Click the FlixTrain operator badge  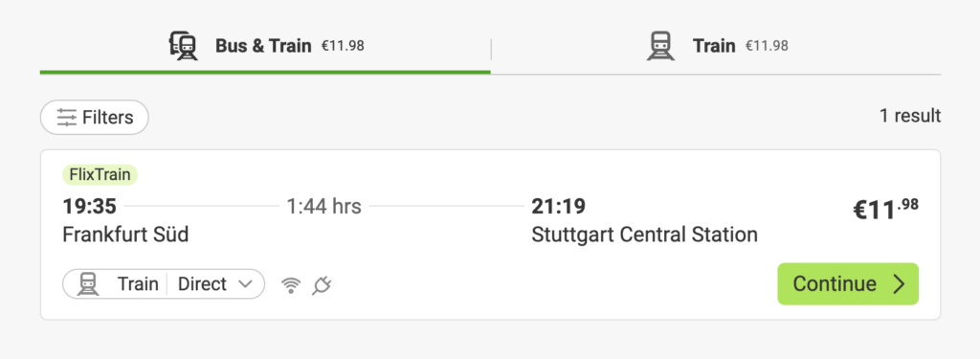coord(100,175)
